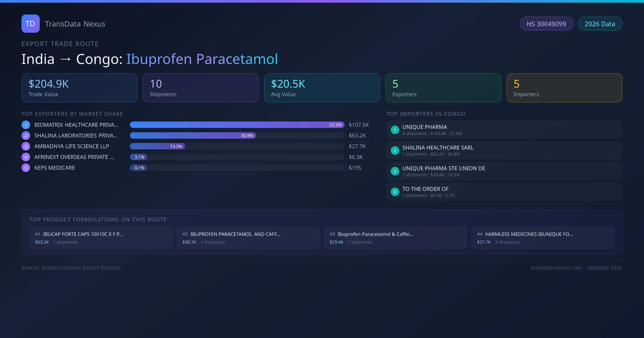The image size is (644, 338).
Task: Open the 10 Shipments stat card
Action: tap(200, 88)
